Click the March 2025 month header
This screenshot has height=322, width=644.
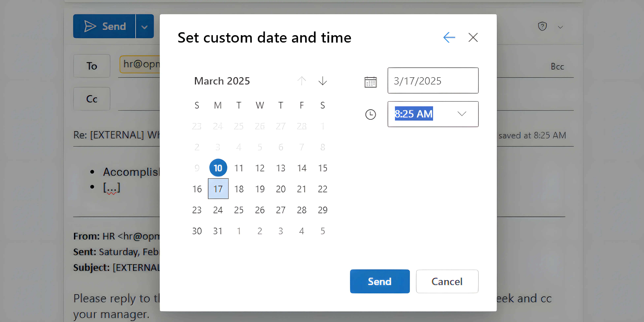(x=222, y=81)
